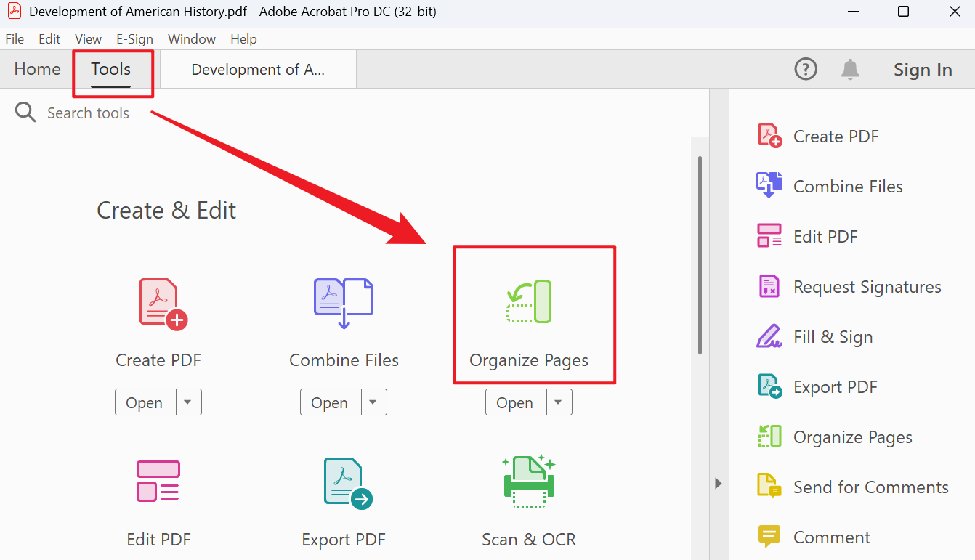Open the File menu

15,39
